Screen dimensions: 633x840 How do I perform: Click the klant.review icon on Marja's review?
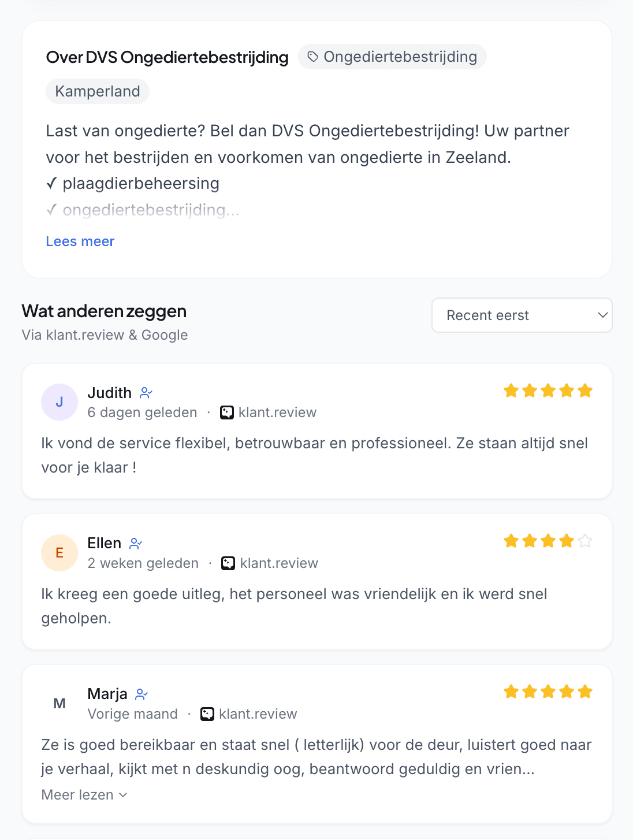pos(207,714)
